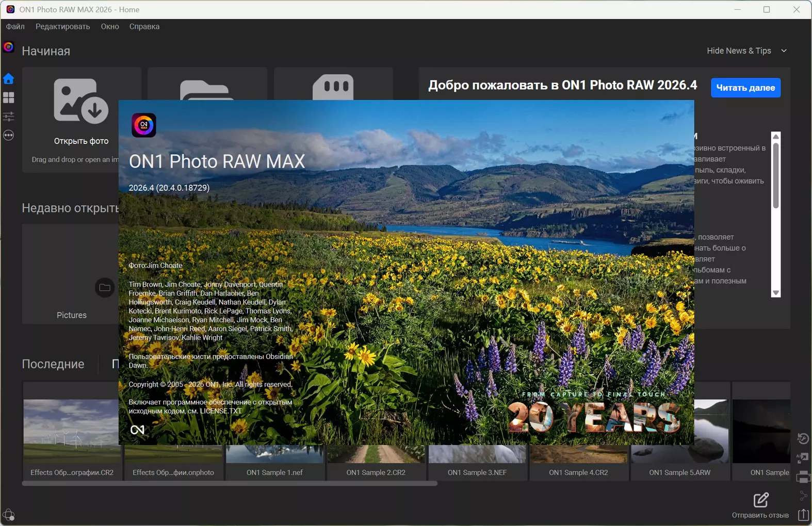This screenshot has width=812, height=526.
Task: Click the Начиная page heading
Action: pyautogui.click(x=46, y=51)
